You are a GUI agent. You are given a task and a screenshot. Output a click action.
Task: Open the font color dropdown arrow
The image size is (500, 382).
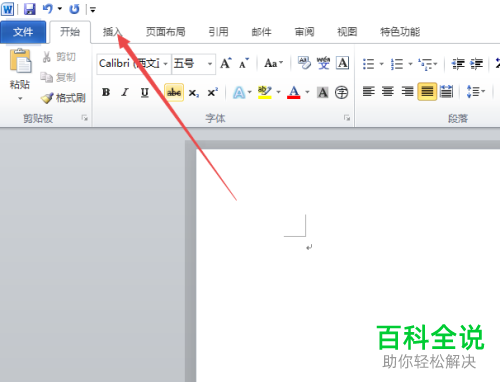click(x=307, y=92)
